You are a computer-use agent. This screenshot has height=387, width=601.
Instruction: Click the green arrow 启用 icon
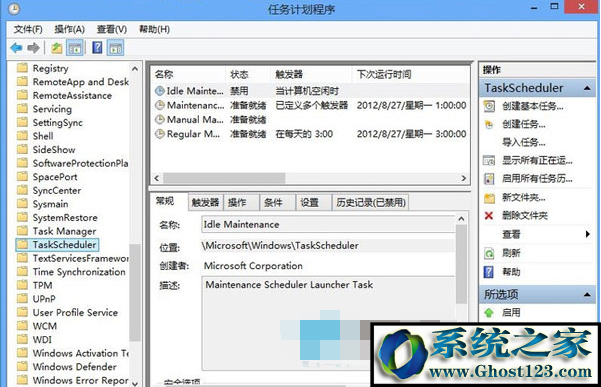[x=489, y=313]
